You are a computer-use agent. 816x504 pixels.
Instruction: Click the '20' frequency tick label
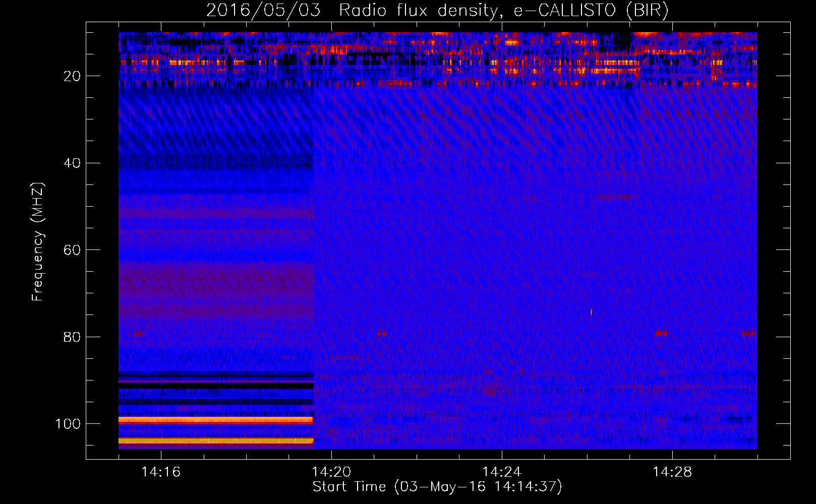coord(72,76)
